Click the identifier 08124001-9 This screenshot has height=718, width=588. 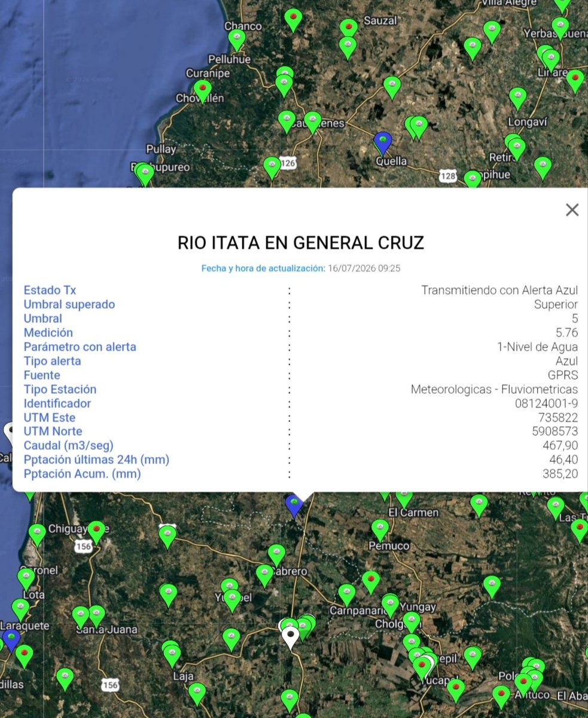coord(547,404)
